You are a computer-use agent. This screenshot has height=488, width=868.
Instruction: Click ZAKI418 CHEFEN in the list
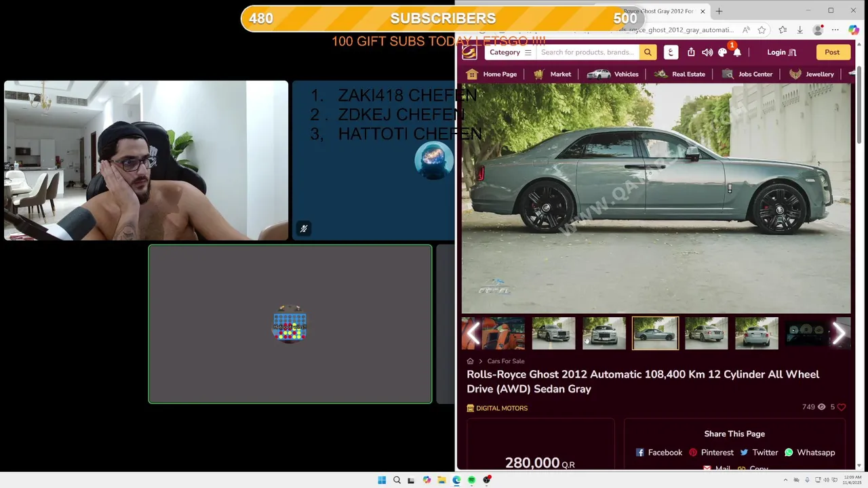[x=407, y=96]
